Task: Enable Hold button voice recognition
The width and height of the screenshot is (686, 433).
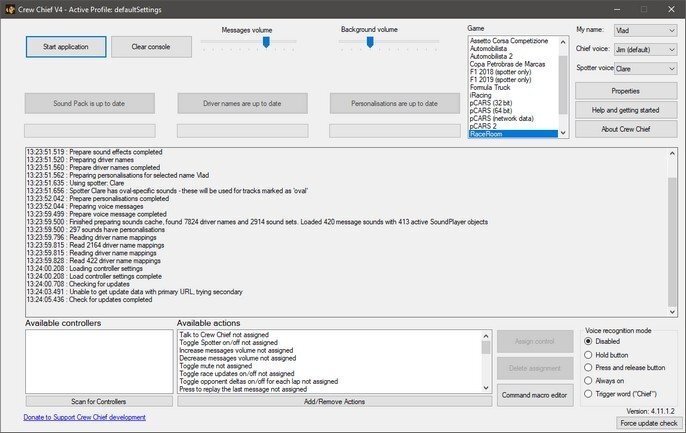Action: [x=589, y=354]
